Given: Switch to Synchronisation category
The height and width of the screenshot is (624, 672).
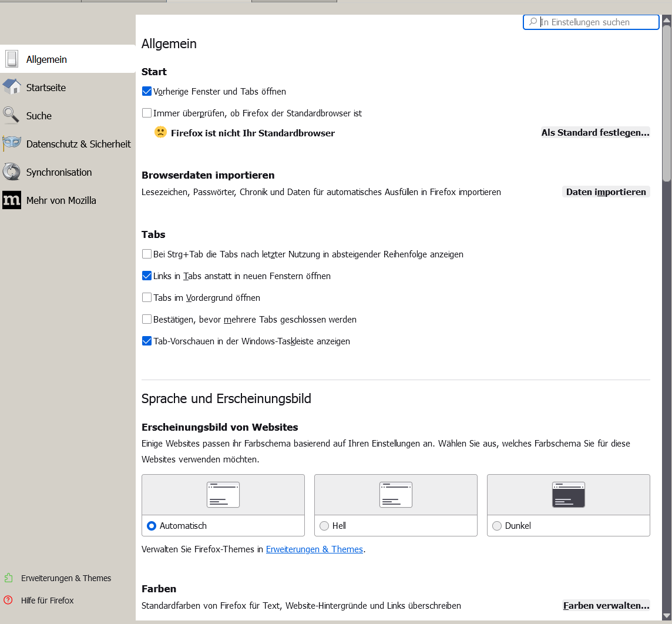Looking at the screenshot, I should pos(68,172).
